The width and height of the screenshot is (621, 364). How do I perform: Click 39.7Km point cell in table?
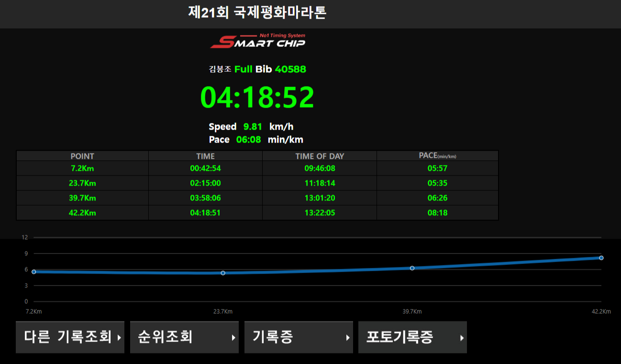[x=82, y=198]
